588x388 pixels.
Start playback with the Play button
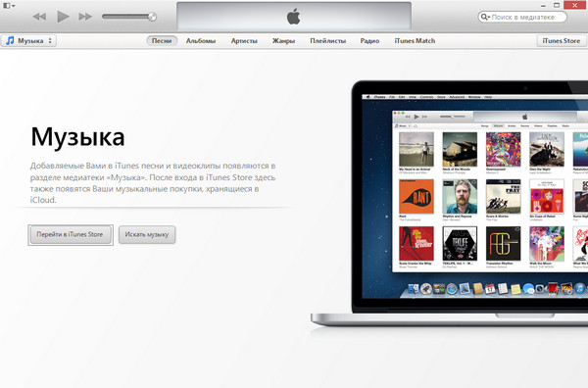click(x=63, y=17)
